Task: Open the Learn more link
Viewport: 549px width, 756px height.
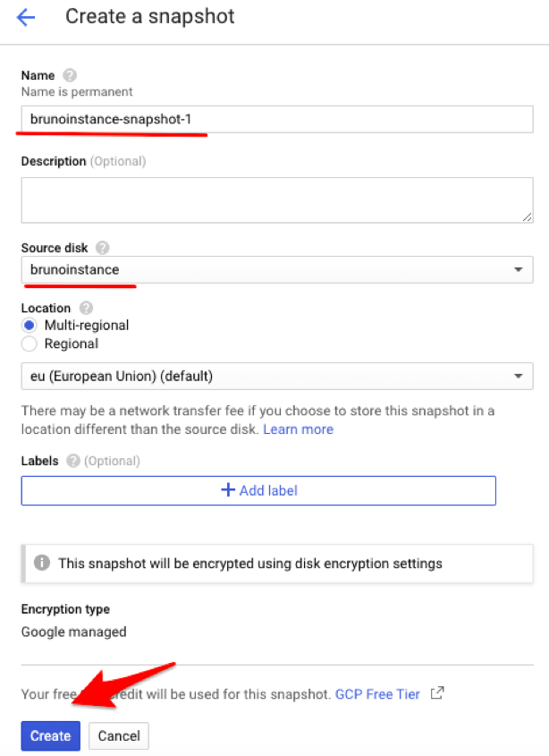Action: click(298, 429)
